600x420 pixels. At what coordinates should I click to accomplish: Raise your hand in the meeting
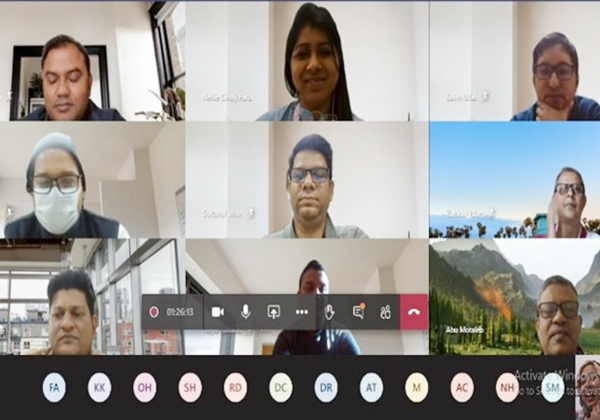point(329,312)
